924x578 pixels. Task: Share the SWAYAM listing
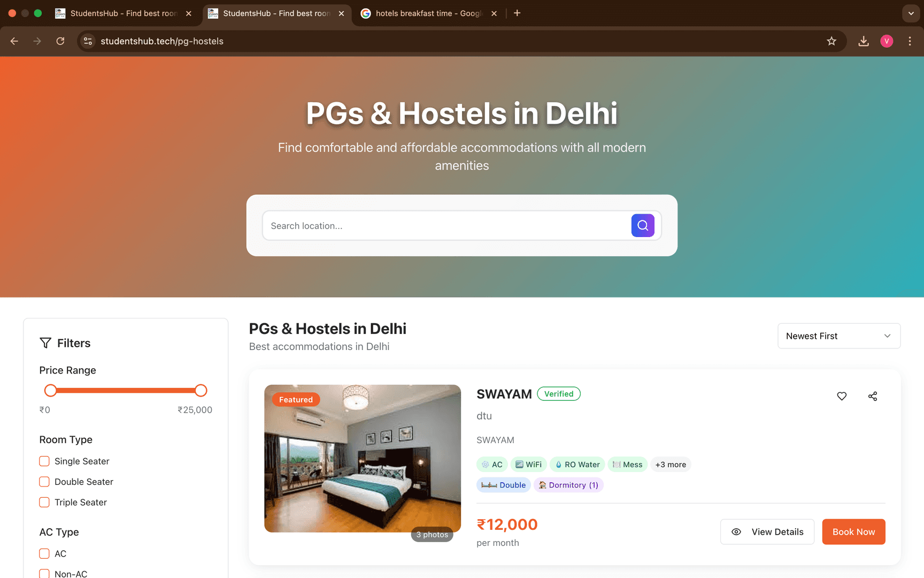pyautogui.click(x=873, y=396)
